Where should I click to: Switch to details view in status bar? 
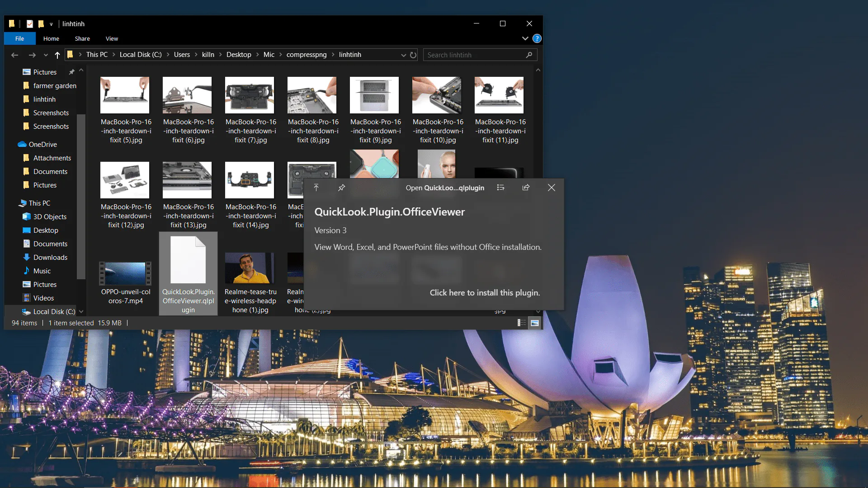(522, 323)
